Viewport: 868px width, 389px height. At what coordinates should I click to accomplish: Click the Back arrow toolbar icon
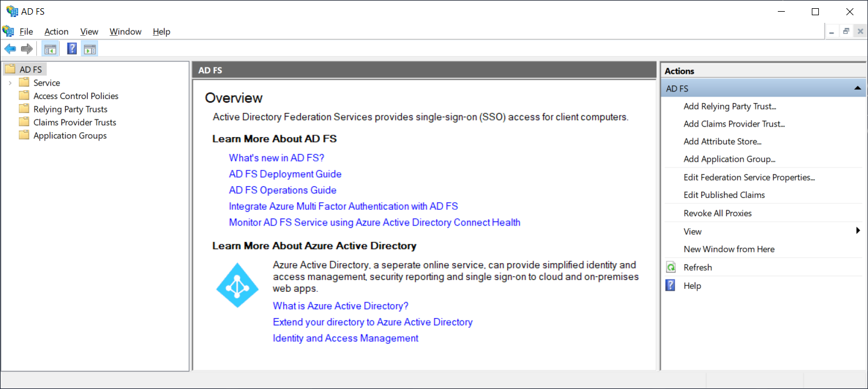click(10, 49)
